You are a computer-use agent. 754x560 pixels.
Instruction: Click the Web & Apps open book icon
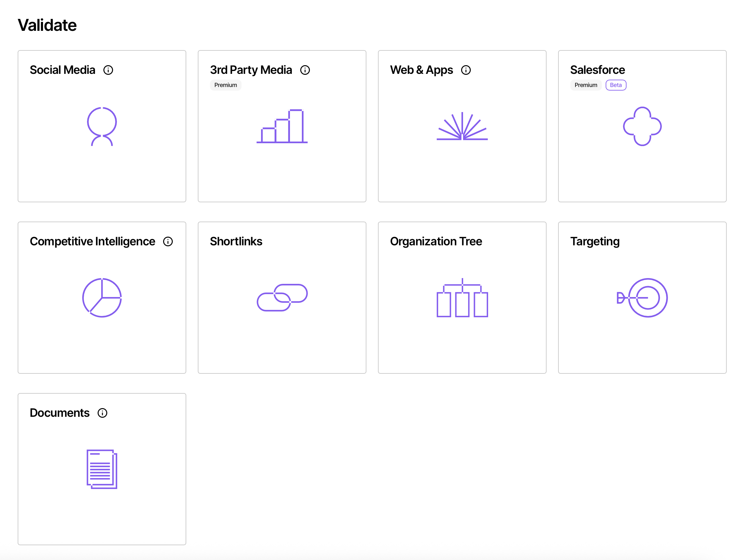[x=462, y=126]
